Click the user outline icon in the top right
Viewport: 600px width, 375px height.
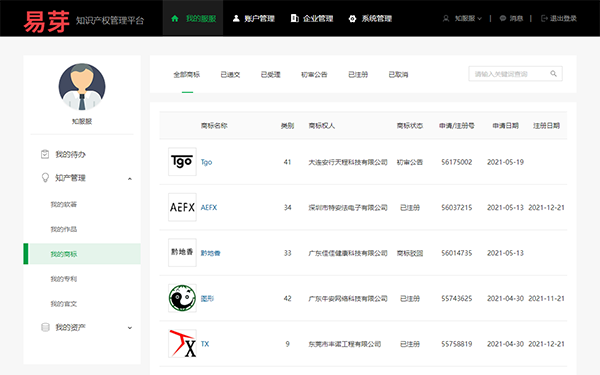point(446,18)
